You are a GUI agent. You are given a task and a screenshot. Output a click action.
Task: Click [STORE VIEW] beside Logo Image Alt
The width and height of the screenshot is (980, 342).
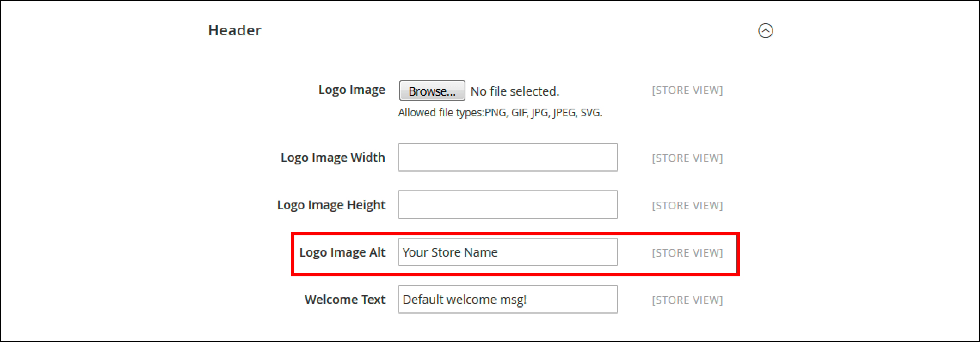pos(687,253)
